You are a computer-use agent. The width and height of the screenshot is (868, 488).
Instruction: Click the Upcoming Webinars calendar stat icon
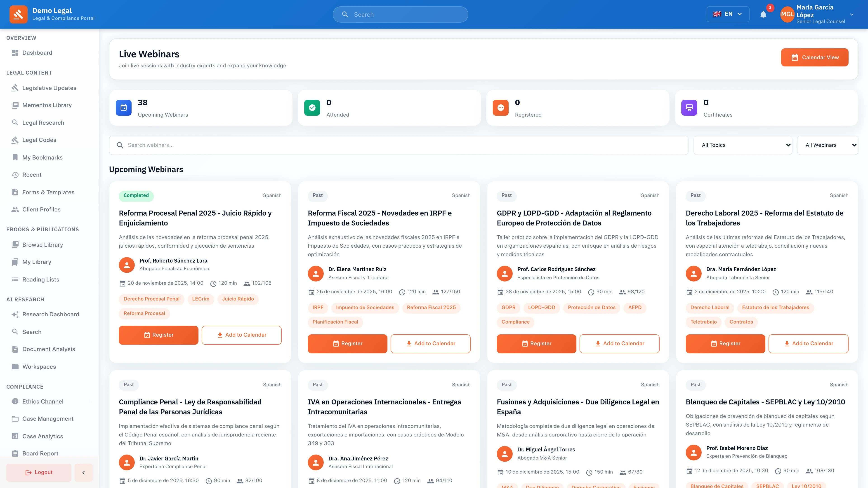[123, 108]
